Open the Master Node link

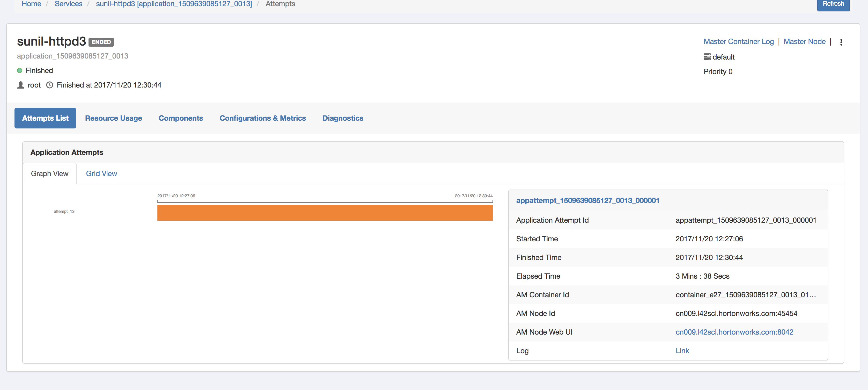pos(804,41)
